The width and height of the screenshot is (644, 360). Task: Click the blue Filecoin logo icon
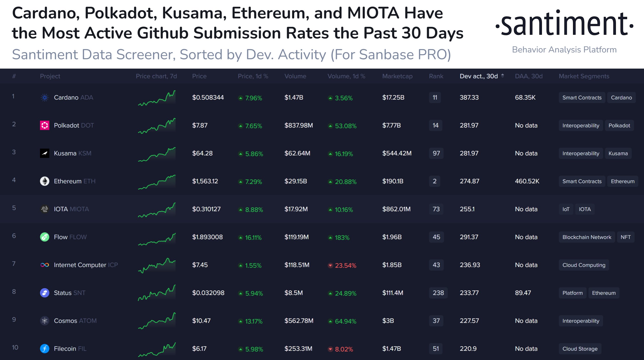tap(45, 349)
